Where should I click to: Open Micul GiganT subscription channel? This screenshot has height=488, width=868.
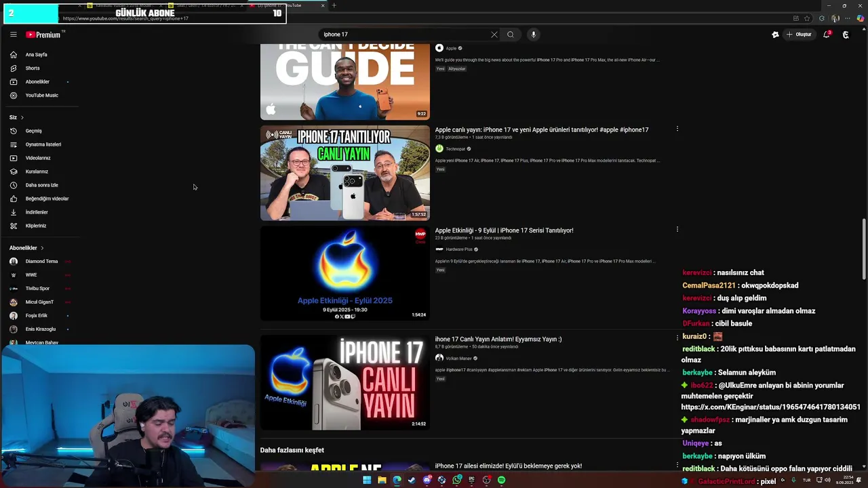[39, 302]
